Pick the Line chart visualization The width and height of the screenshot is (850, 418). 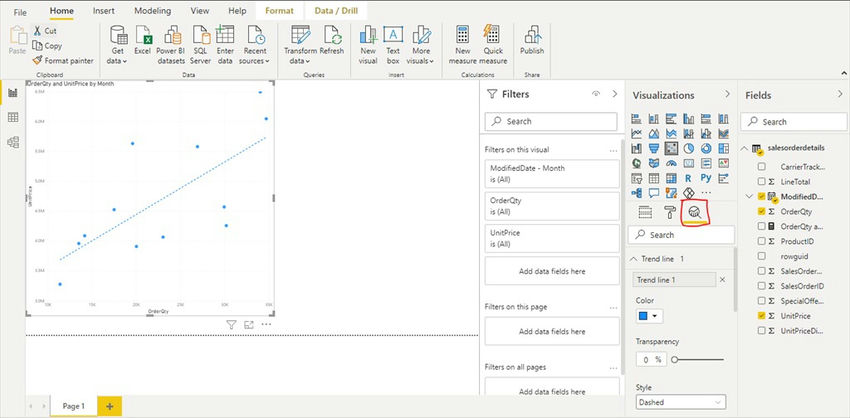pyautogui.click(x=636, y=133)
